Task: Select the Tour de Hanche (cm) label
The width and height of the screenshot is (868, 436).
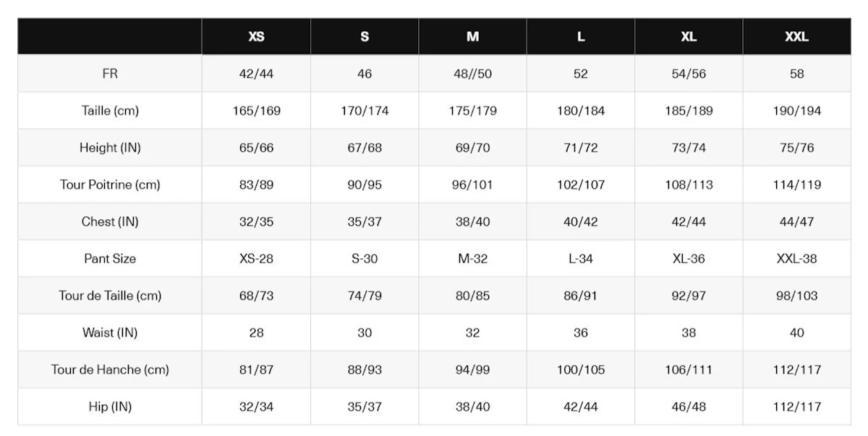Action: coord(110,369)
